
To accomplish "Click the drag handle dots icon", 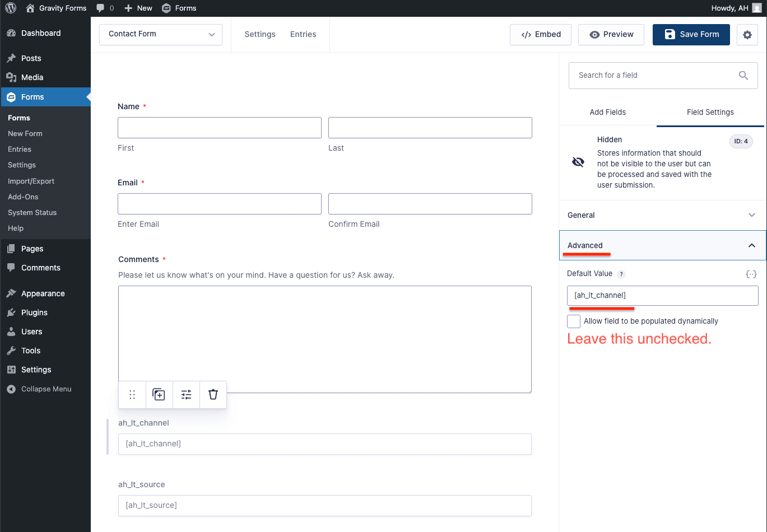I will click(x=132, y=394).
